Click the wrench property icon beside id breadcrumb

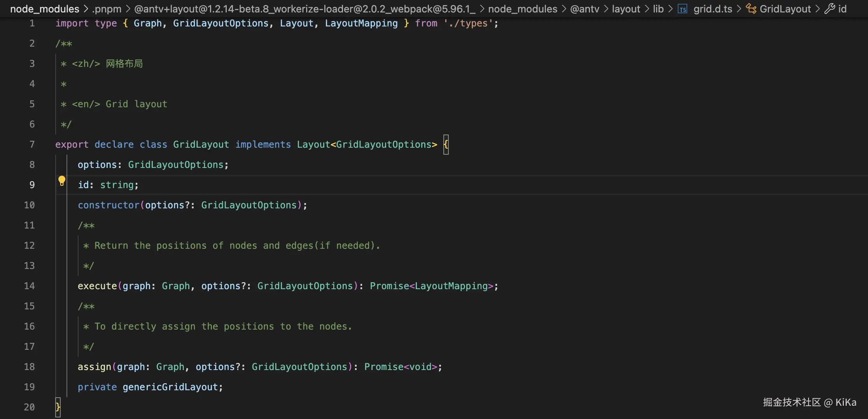click(829, 9)
